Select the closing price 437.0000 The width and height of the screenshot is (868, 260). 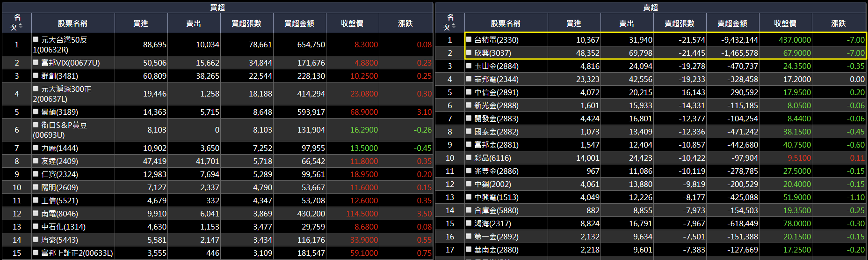795,40
